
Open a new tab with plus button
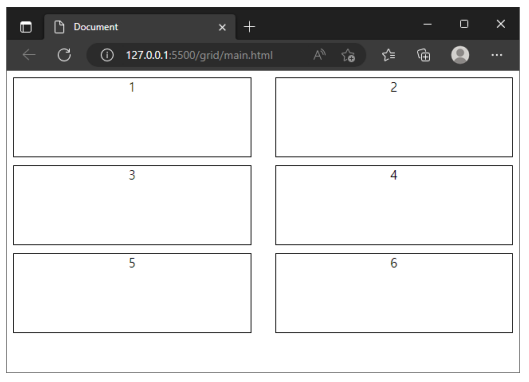coord(249,27)
